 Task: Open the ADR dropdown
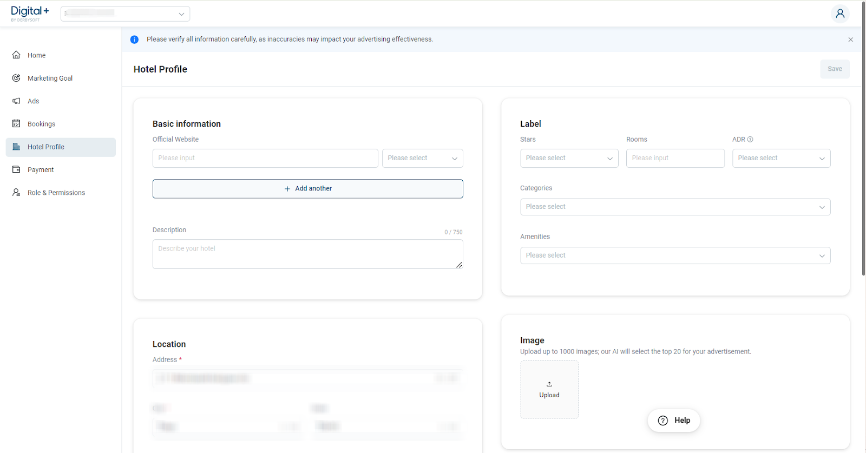(781, 158)
